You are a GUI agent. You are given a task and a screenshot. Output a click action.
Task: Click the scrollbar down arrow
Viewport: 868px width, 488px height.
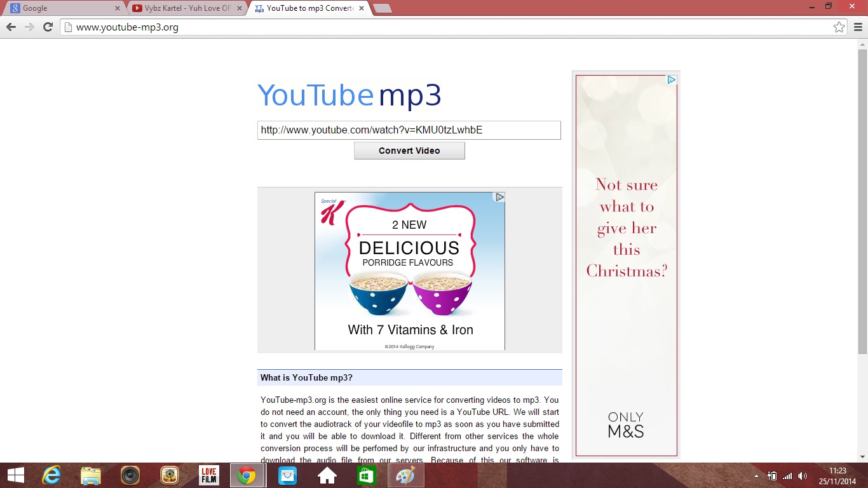pyautogui.click(x=862, y=456)
